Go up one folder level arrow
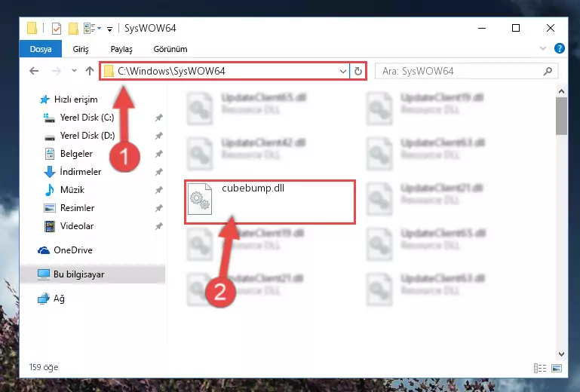This screenshot has height=392, width=580. (x=90, y=71)
